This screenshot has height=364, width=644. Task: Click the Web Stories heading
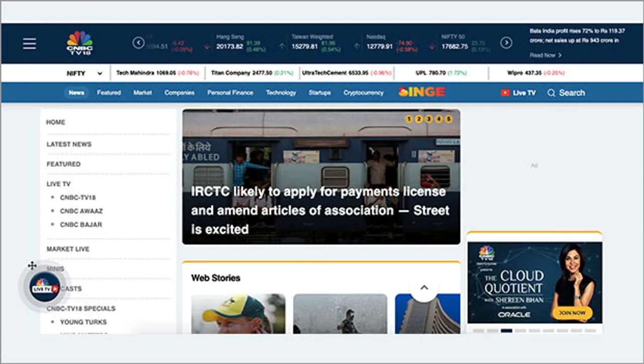pos(216,278)
